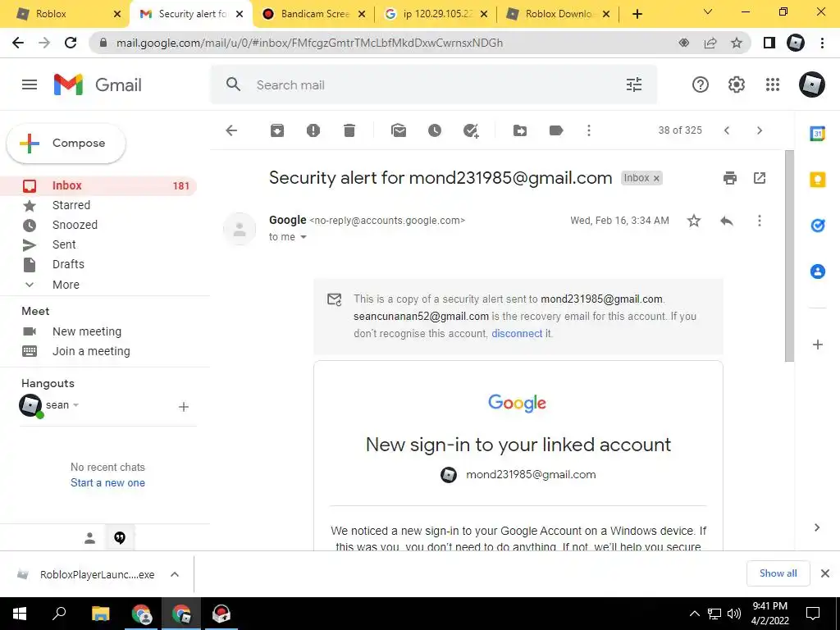Move email to another folder
The width and height of the screenshot is (840, 630).
point(519,130)
